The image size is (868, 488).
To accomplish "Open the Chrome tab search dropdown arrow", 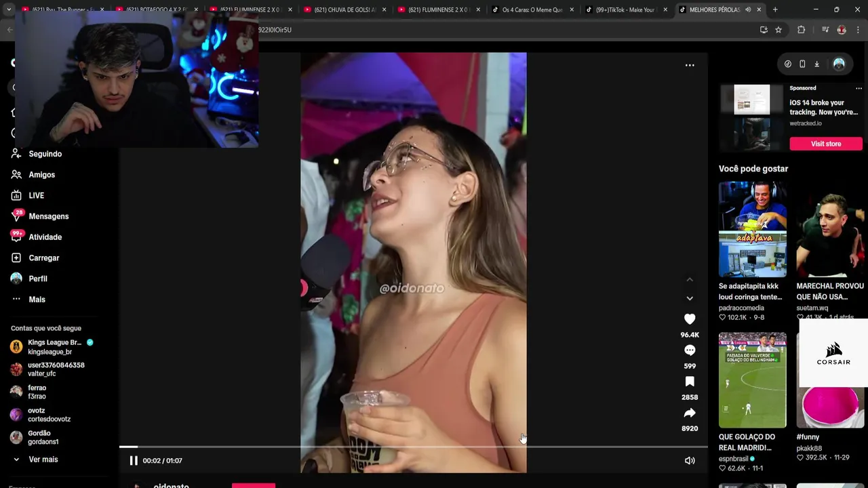I will 8,9.
